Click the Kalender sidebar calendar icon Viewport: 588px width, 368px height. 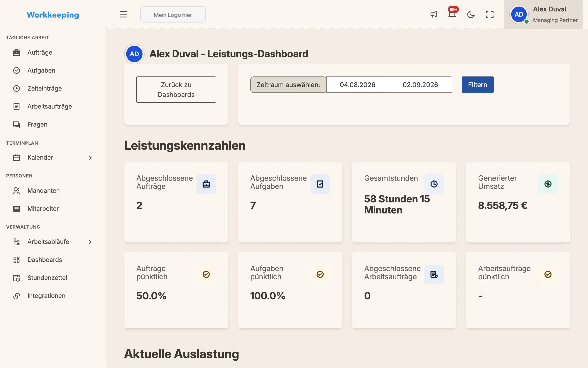(x=17, y=158)
